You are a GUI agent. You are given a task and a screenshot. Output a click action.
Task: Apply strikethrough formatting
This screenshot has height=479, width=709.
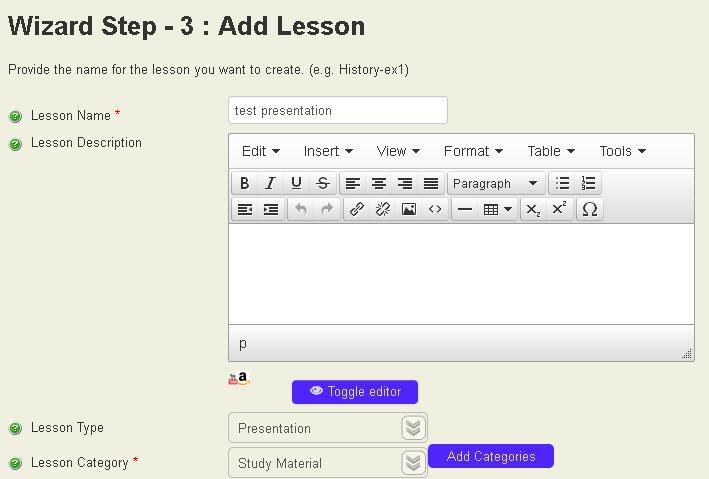tap(322, 183)
